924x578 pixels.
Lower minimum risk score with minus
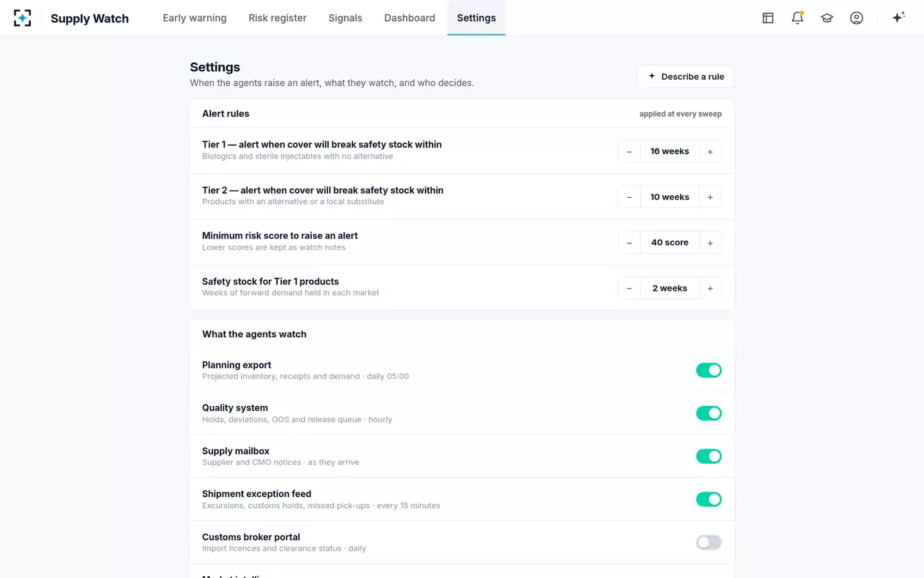pyautogui.click(x=629, y=243)
